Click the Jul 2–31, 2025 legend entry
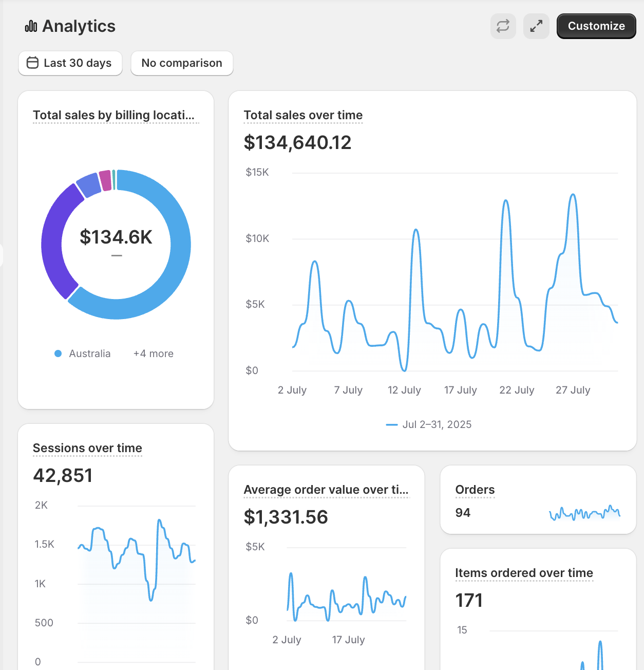 point(428,424)
